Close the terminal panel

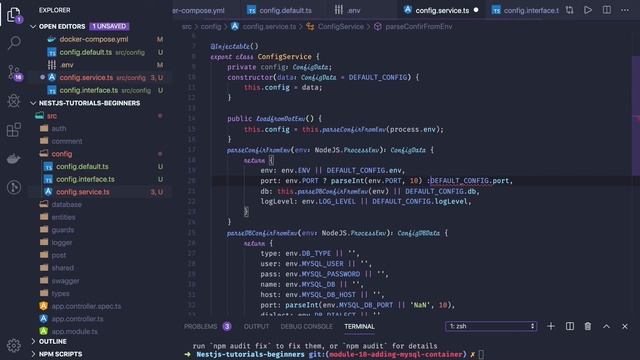pyautogui.click(x=624, y=326)
